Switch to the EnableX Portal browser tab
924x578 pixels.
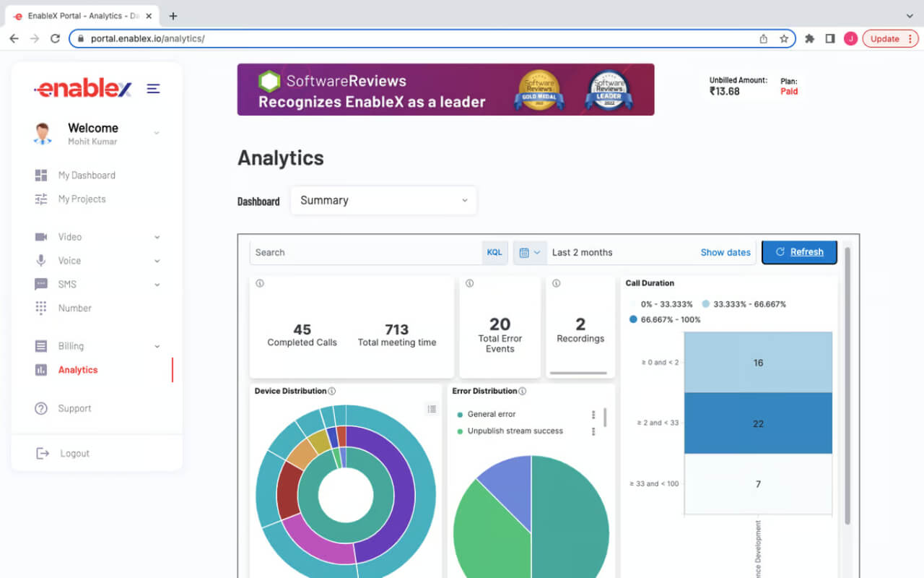[x=82, y=16]
